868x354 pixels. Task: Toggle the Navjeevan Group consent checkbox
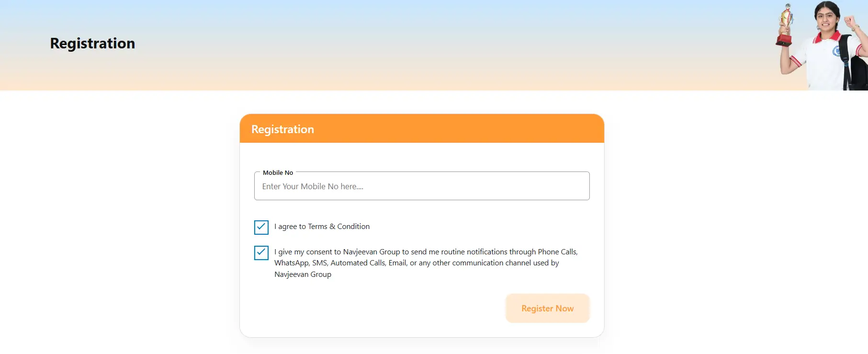pyautogui.click(x=261, y=252)
